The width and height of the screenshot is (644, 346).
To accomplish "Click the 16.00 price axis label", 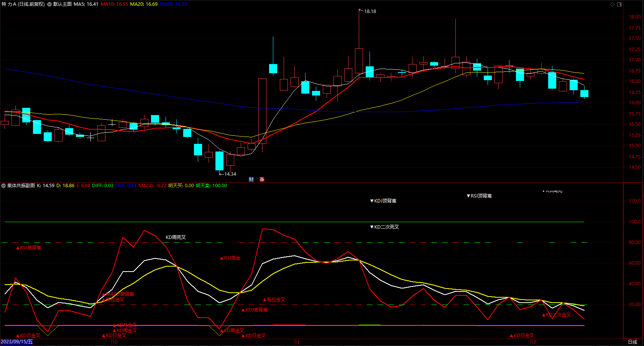I will point(634,103).
